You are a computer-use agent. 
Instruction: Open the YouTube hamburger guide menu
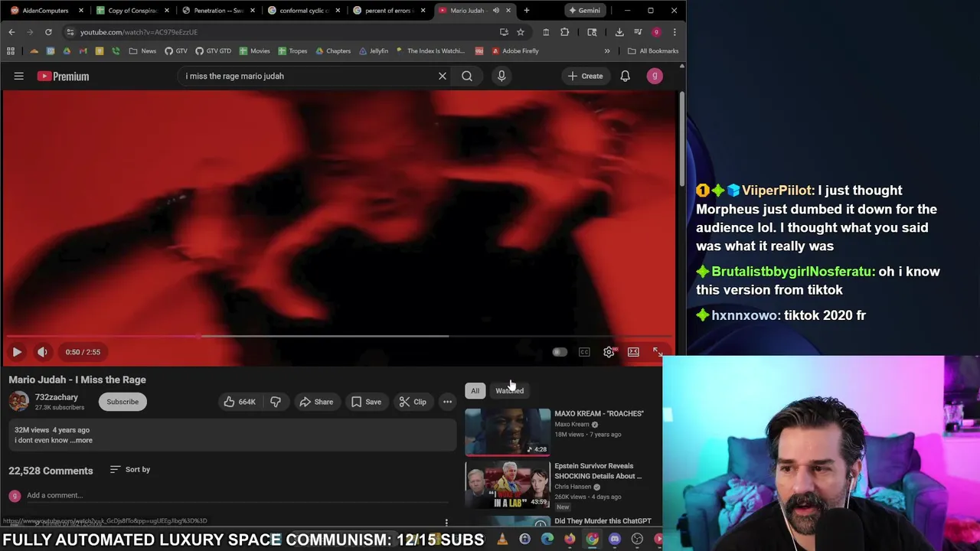click(18, 76)
